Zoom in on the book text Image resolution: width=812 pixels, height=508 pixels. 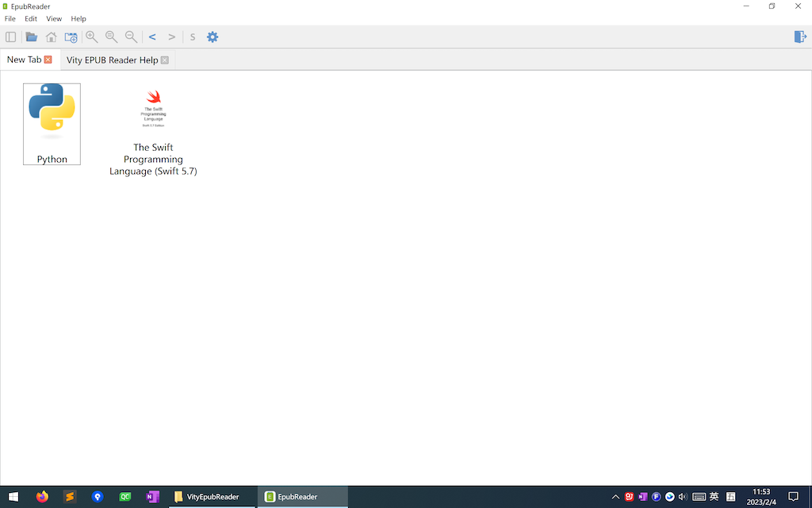(91, 37)
